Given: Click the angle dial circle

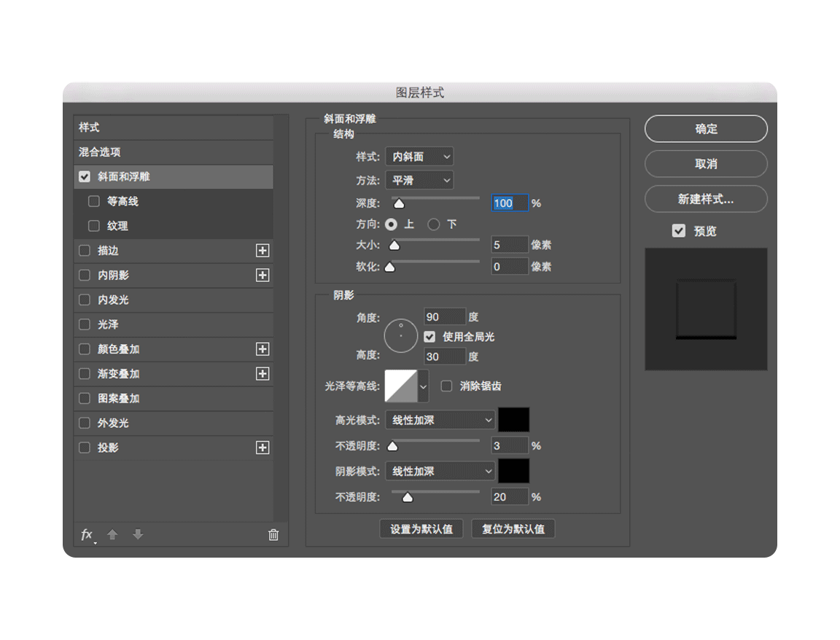Looking at the screenshot, I should (401, 336).
